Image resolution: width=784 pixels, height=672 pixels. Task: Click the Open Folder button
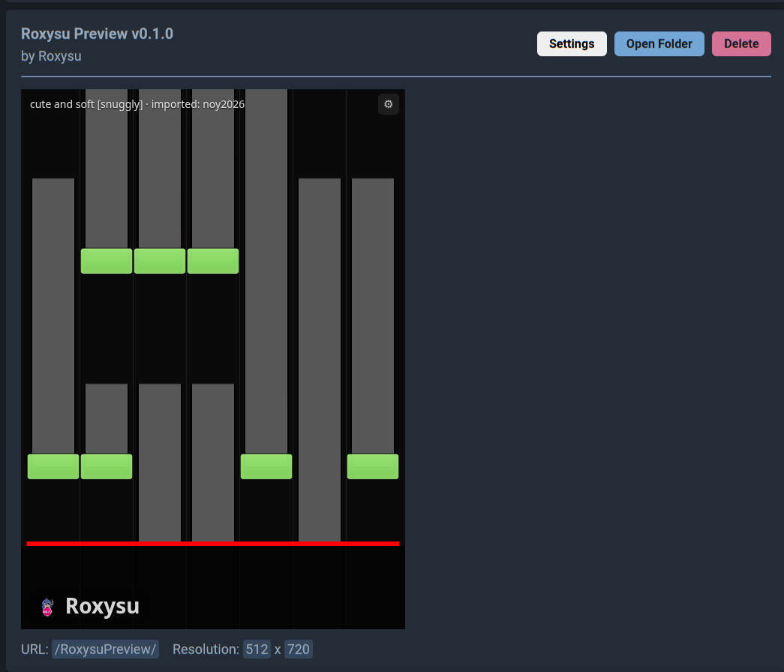pos(659,44)
